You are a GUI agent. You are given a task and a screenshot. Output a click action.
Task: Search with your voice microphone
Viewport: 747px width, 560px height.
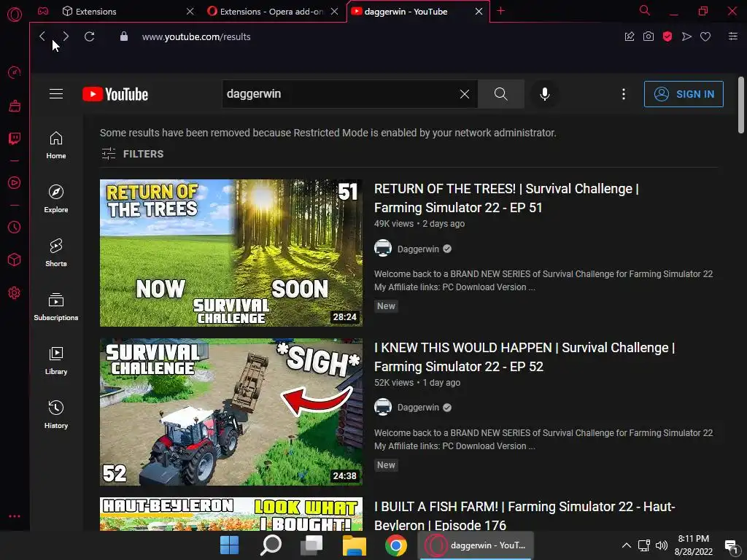point(545,94)
